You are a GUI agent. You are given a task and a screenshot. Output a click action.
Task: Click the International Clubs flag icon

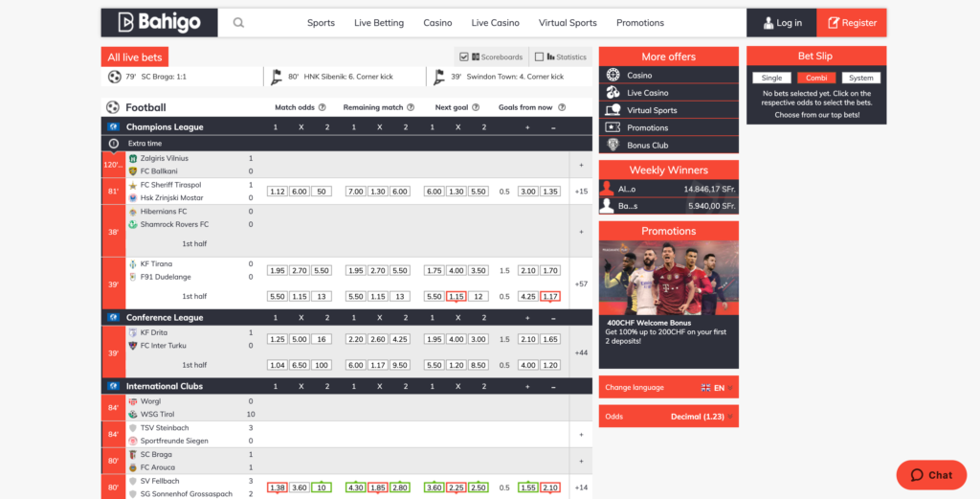pos(113,386)
